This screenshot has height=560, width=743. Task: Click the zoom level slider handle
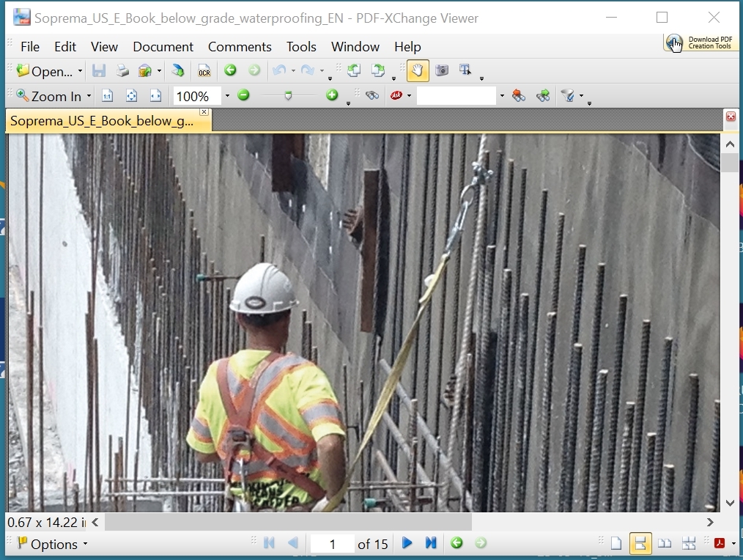[288, 95]
